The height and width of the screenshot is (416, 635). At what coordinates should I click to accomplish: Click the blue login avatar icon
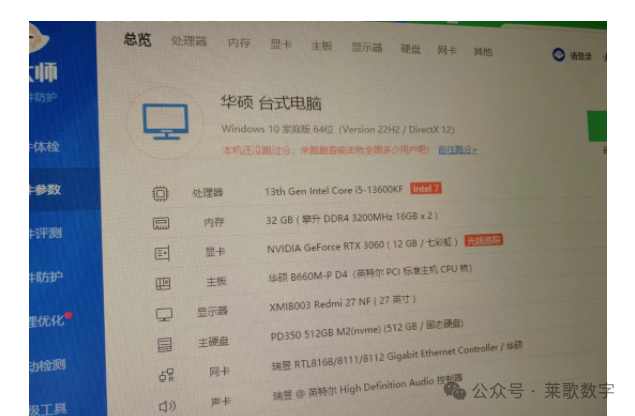558,54
